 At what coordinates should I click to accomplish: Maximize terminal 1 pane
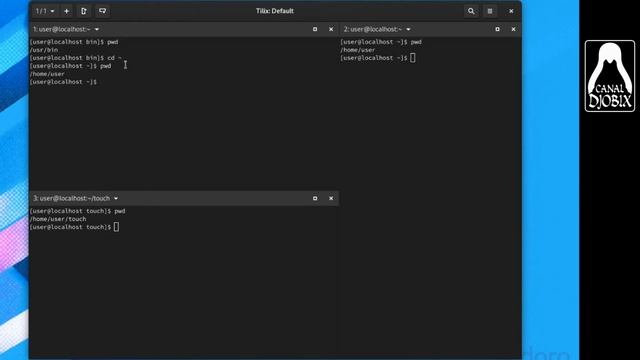(x=315, y=29)
